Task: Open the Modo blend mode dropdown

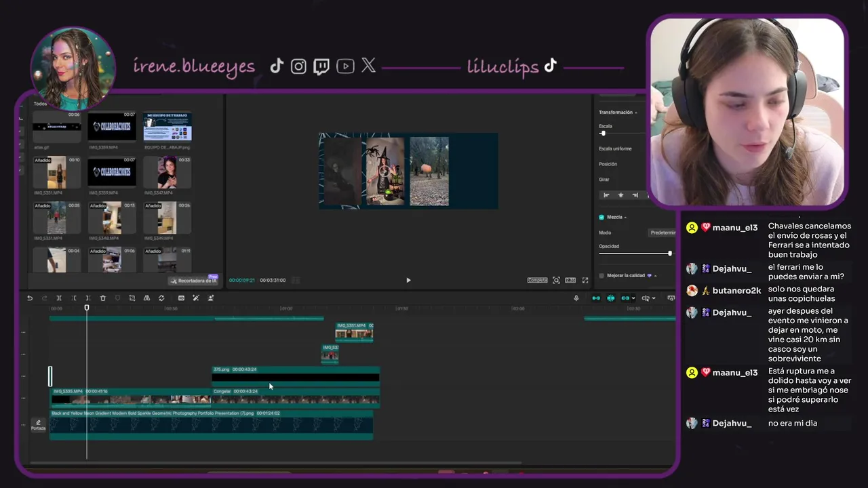Action: [x=663, y=232]
